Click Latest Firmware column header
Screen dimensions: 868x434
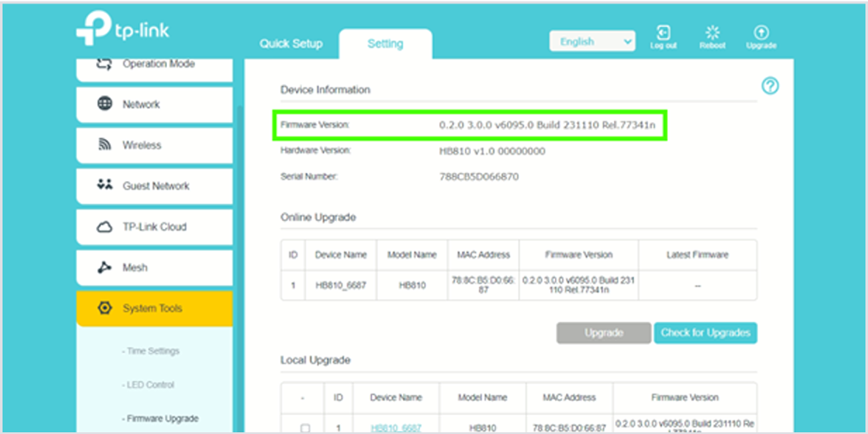(698, 255)
